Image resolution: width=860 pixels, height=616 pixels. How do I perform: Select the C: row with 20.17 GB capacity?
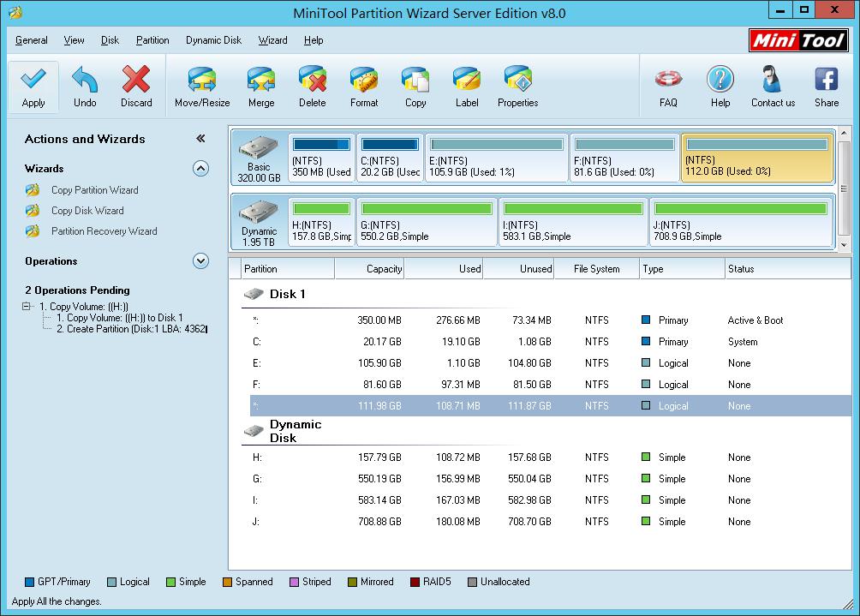tap(550, 342)
